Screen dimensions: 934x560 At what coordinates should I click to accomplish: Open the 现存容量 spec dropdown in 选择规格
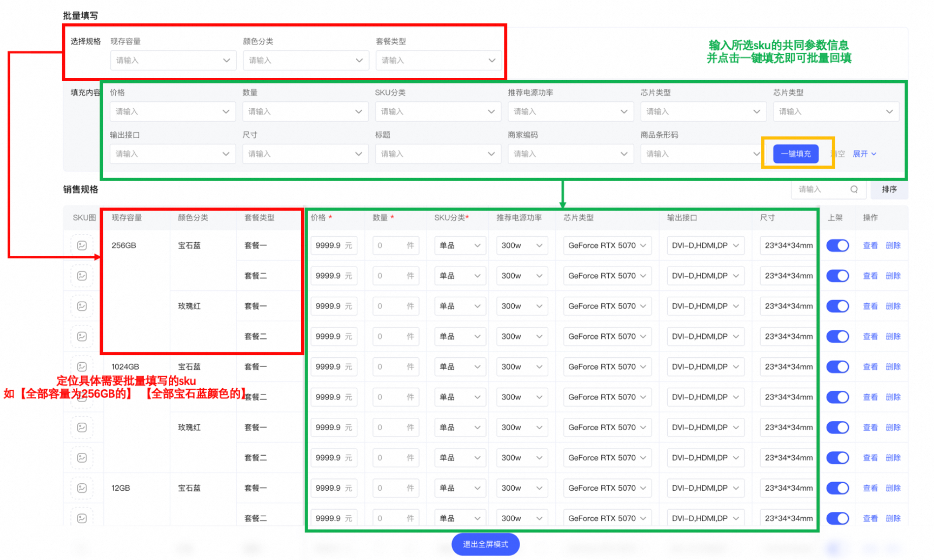tap(173, 60)
